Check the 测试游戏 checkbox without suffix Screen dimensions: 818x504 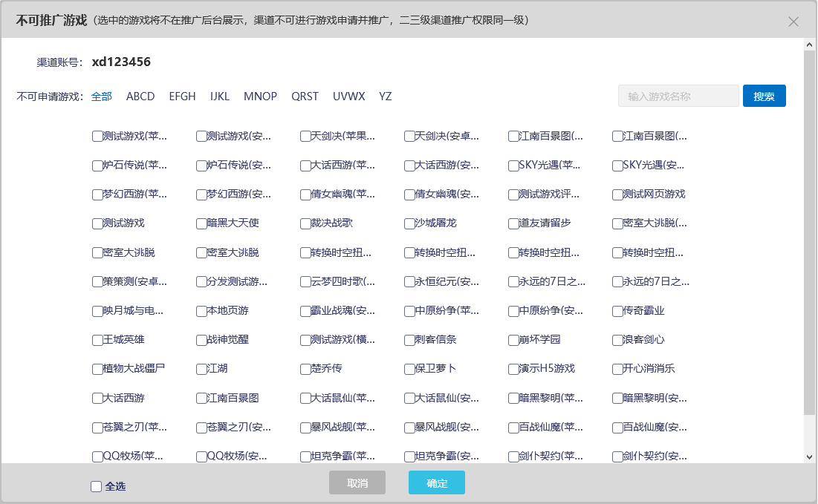(97, 224)
